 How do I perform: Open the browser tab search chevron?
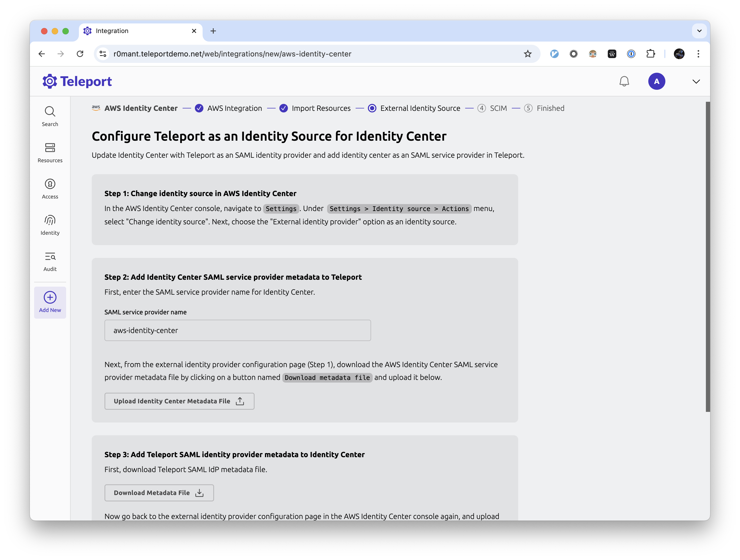coord(699,31)
